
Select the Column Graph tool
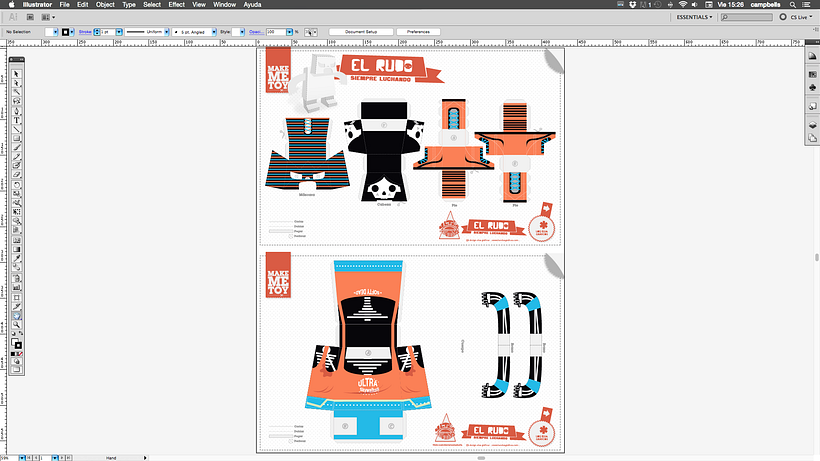pos(16,287)
